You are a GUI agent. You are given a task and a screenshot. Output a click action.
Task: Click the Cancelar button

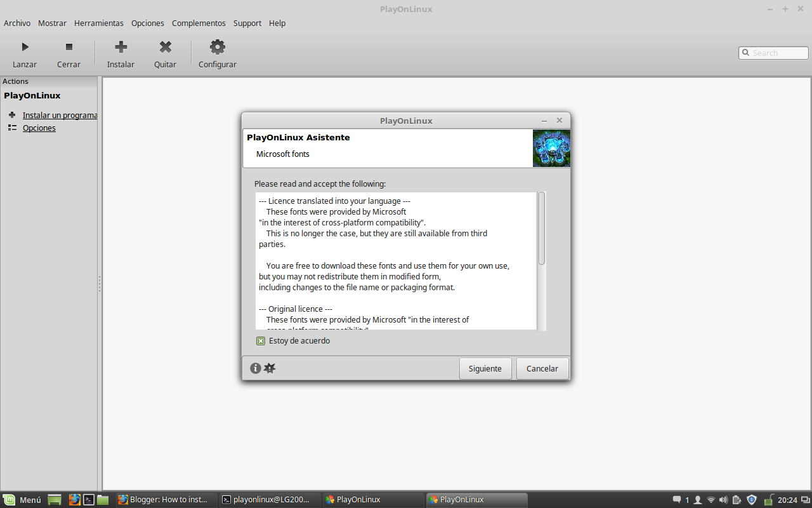point(542,368)
